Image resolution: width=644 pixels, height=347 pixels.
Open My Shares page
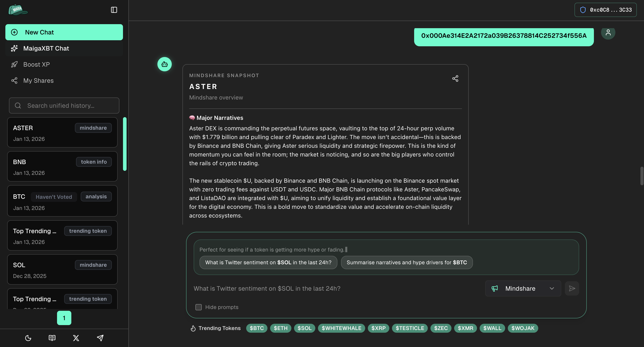[x=38, y=80]
